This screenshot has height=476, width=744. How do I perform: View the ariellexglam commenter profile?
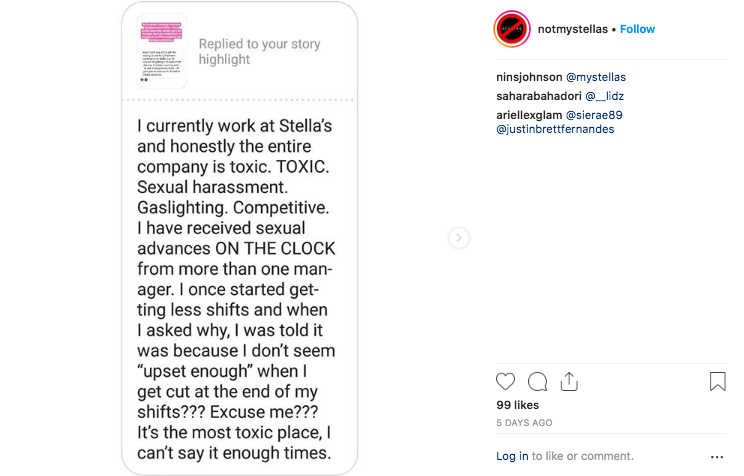529,115
